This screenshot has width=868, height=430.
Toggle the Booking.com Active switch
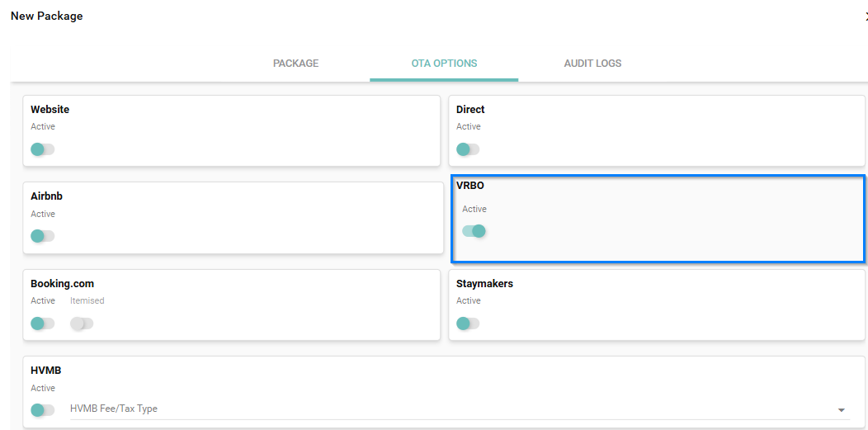42,324
